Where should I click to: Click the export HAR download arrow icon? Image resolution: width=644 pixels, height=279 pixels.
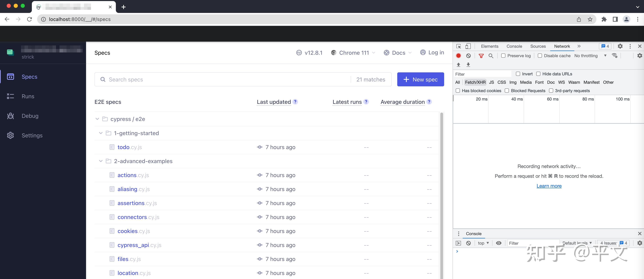(x=468, y=65)
